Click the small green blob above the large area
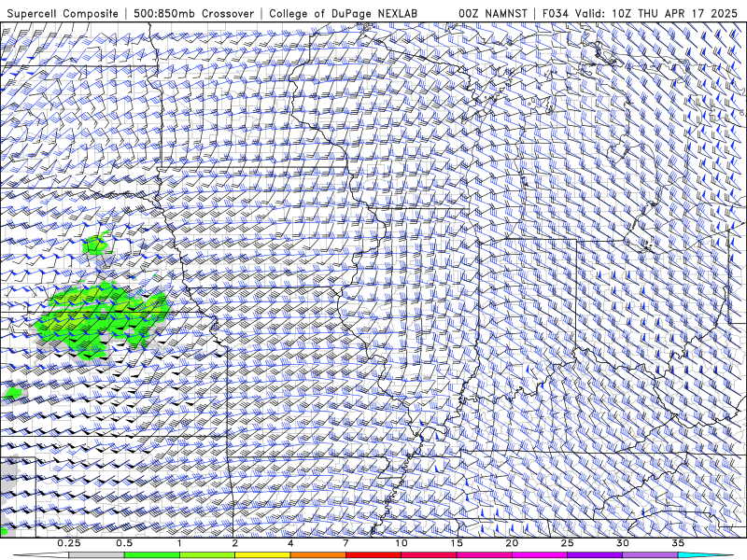Screen dimensions: 747x560 97,244
